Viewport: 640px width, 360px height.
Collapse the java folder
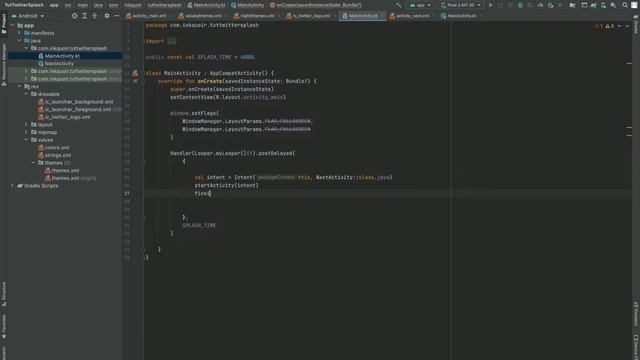(19, 41)
